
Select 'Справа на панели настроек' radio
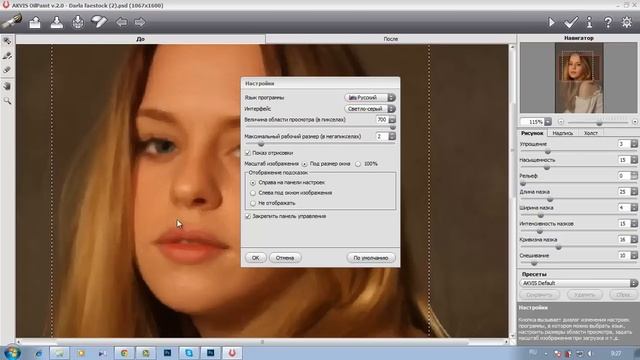253,182
